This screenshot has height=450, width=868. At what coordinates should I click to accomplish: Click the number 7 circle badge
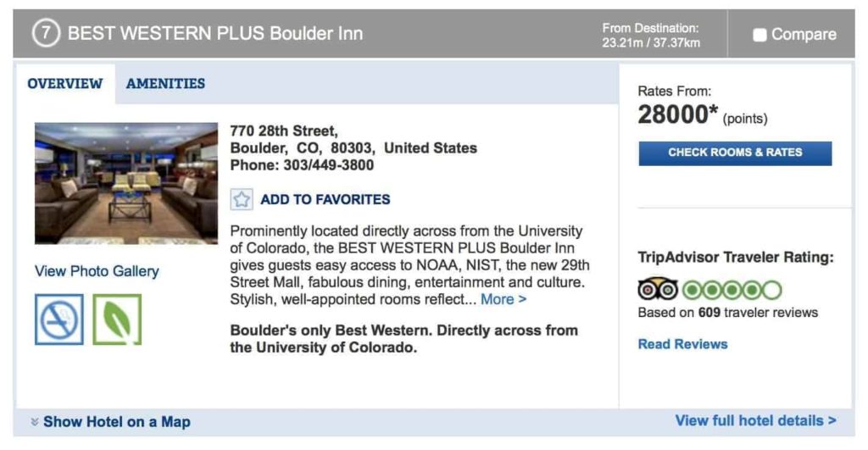tap(46, 34)
